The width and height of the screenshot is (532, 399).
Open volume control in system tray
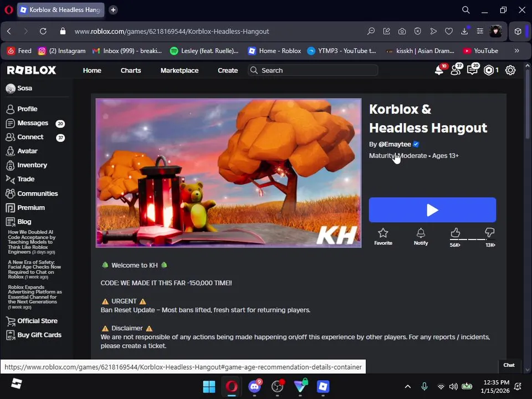[x=453, y=386]
